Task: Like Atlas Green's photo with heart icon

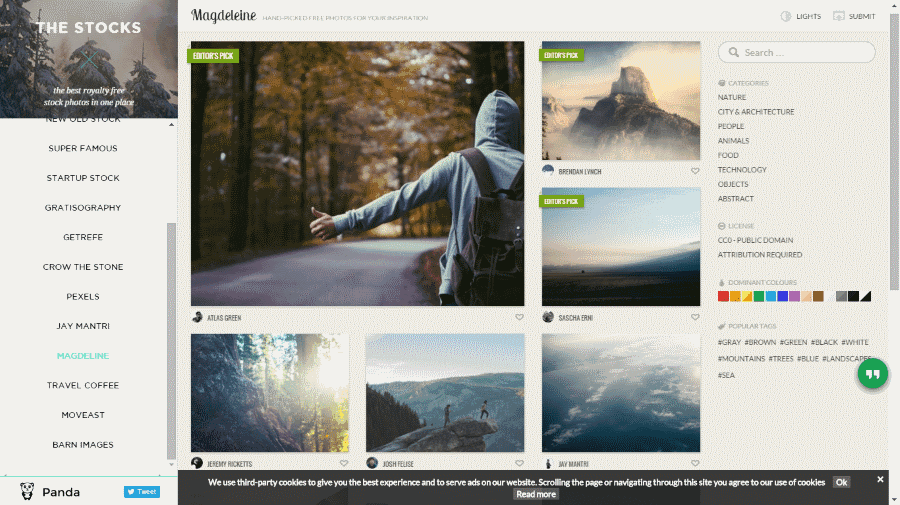Action: point(519,317)
